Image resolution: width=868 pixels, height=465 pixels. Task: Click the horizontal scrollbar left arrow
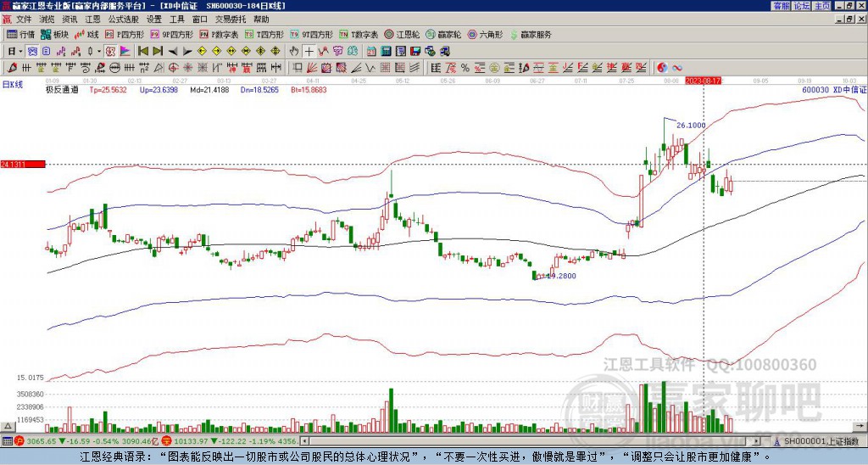304,441
